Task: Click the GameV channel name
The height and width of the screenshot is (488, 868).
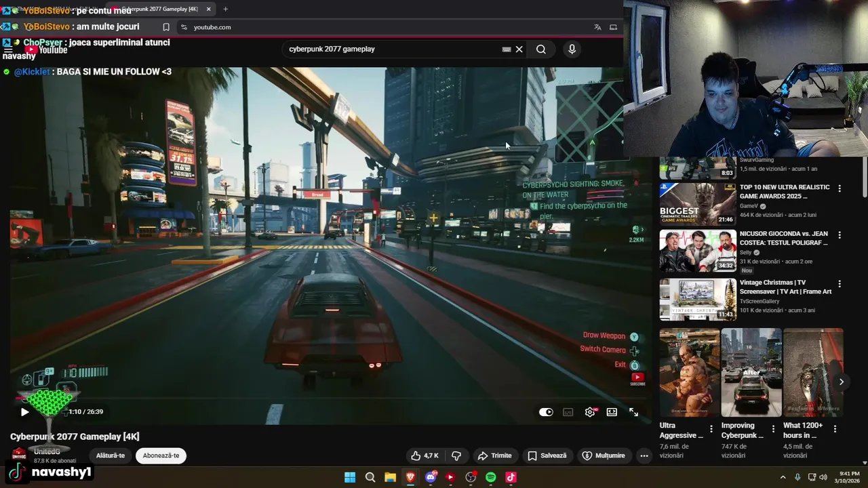Action: (x=749, y=206)
